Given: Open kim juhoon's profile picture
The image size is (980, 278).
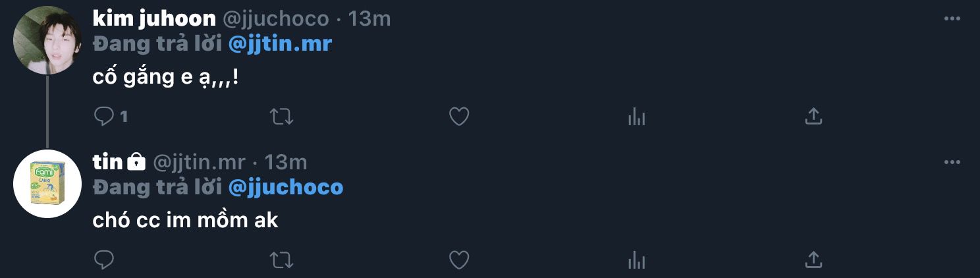Looking at the screenshot, I should click(x=47, y=41).
